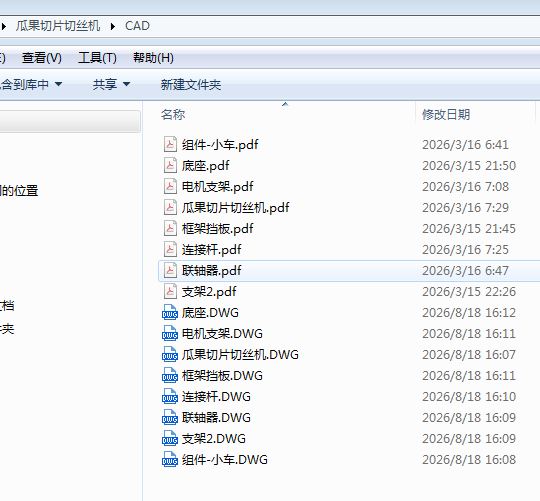Viewport: 540px width, 501px height.
Task: Select file name 框架挡板.pdf
Action: (218, 229)
